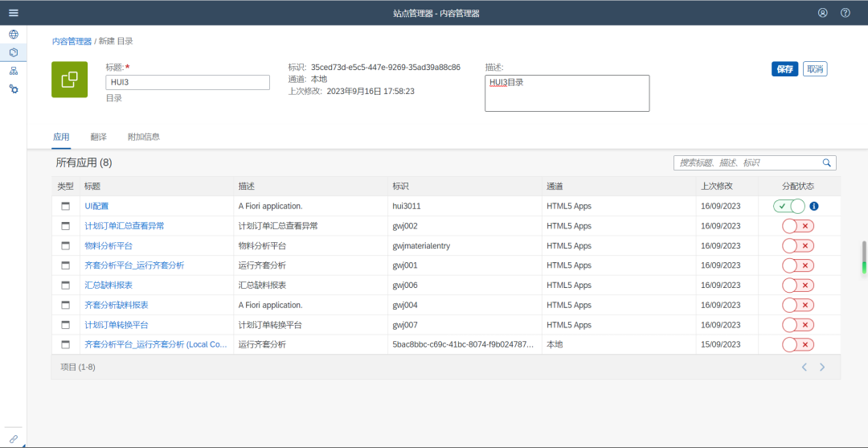Open the help question mark icon
The height and width of the screenshot is (448, 868).
coord(845,13)
